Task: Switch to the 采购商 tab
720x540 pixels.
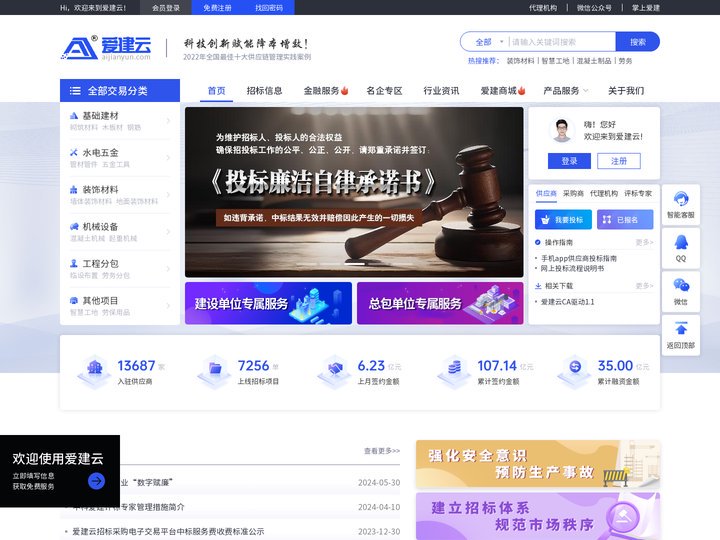Action: pyautogui.click(x=573, y=193)
